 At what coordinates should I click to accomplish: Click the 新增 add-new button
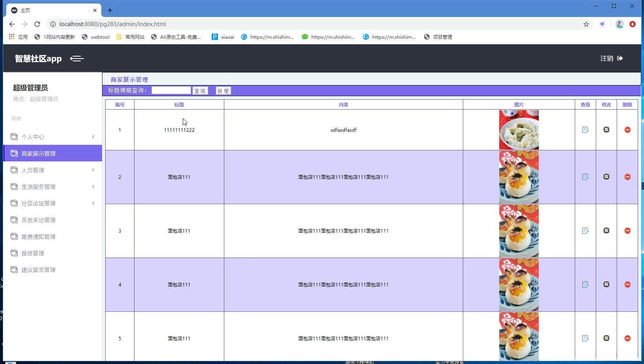223,90
